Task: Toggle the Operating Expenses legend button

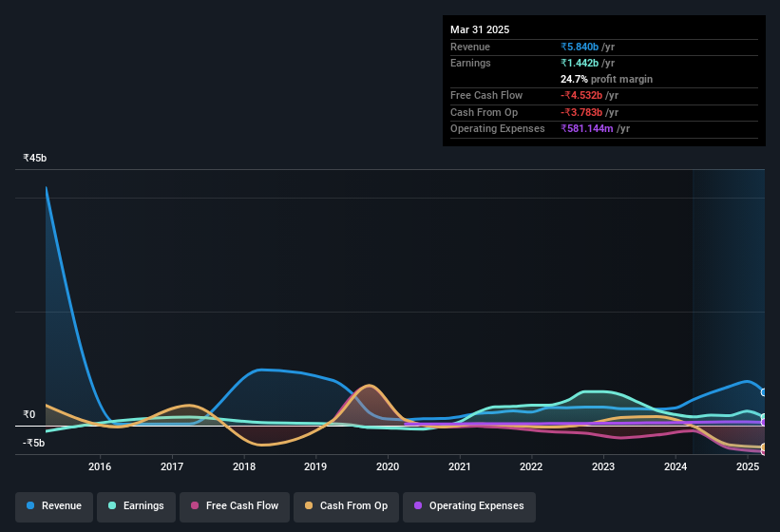Action: 469,506
